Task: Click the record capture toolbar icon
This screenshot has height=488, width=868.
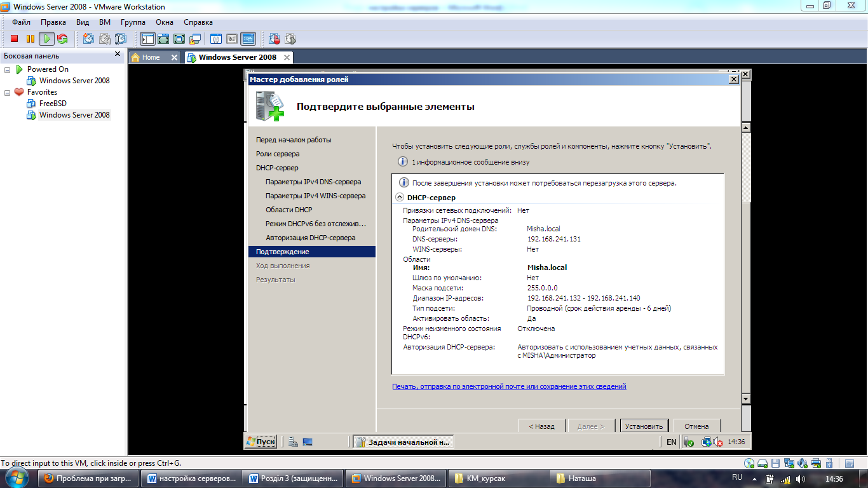Action: pyautogui.click(x=275, y=39)
